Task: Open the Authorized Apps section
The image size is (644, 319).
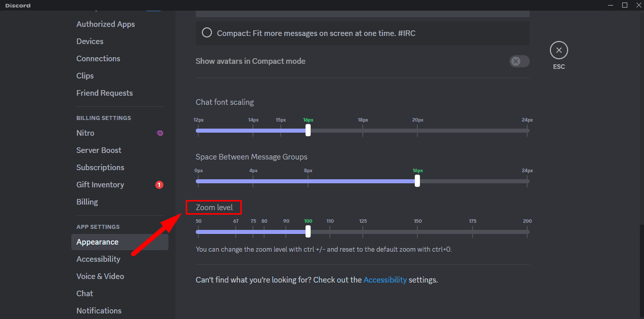Action: 105,24
